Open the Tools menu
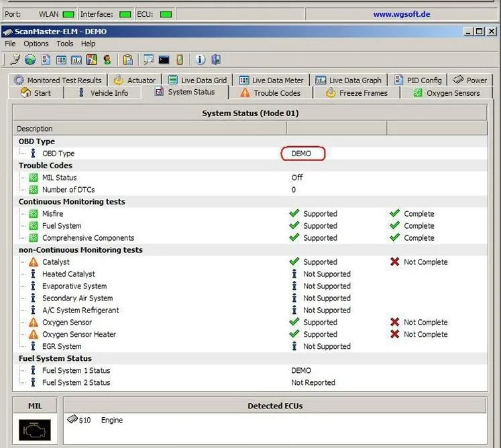 [x=65, y=44]
